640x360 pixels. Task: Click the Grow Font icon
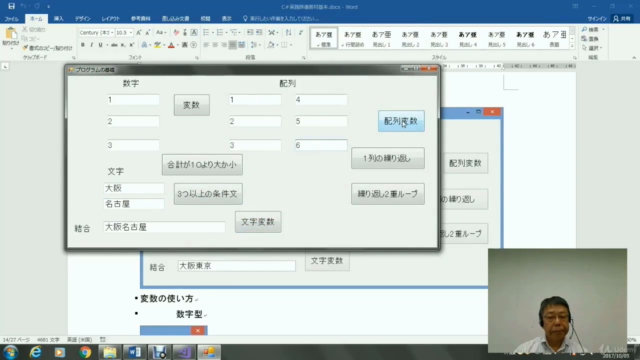(x=139, y=33)
